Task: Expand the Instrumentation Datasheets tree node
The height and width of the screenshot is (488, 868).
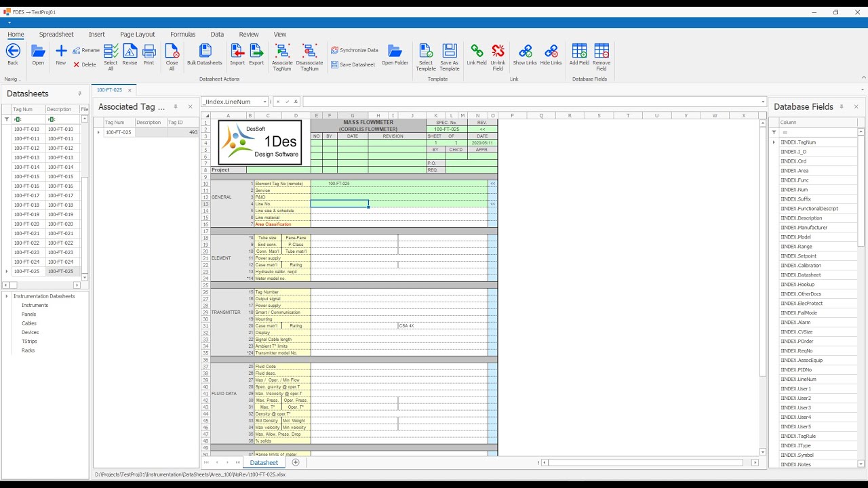Action: pyautogui.click(x=7, y=296)
